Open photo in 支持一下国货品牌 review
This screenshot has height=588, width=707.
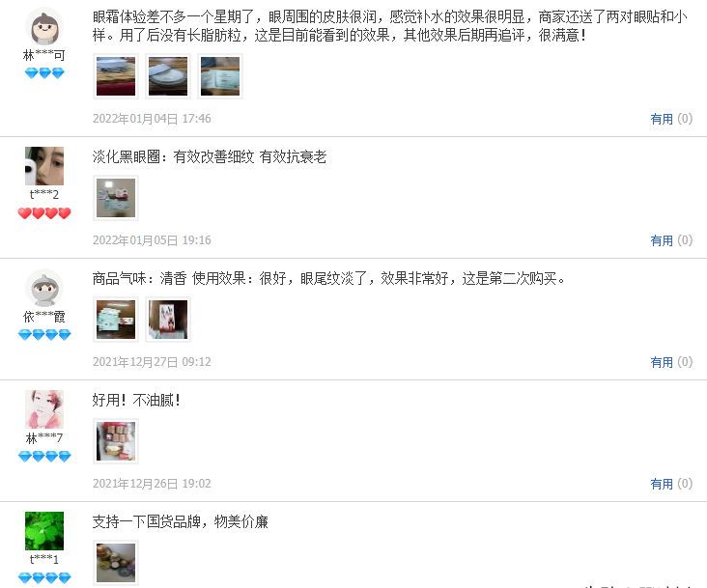click(116, 563)
